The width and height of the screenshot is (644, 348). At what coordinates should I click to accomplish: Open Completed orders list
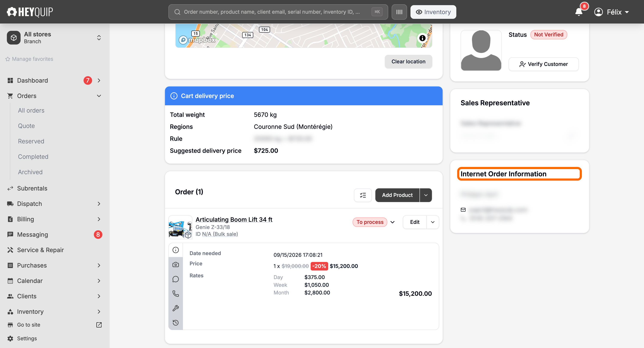point(33,156)
